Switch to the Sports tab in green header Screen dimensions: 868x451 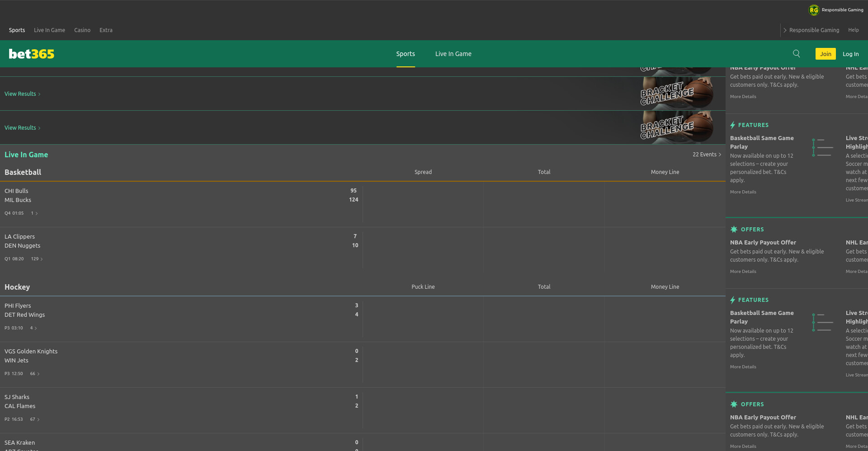pyautogui.click(x=406, y=54)
